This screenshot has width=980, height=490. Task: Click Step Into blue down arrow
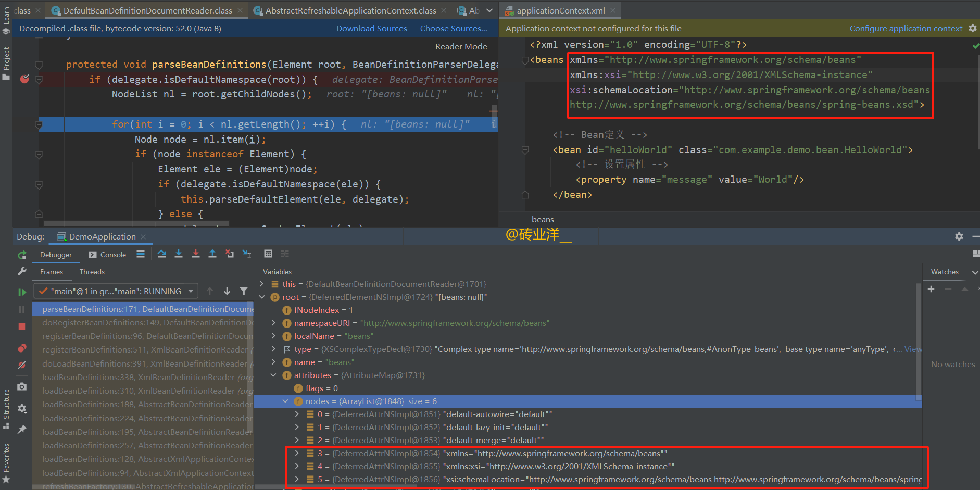click(x=179, y=254)
